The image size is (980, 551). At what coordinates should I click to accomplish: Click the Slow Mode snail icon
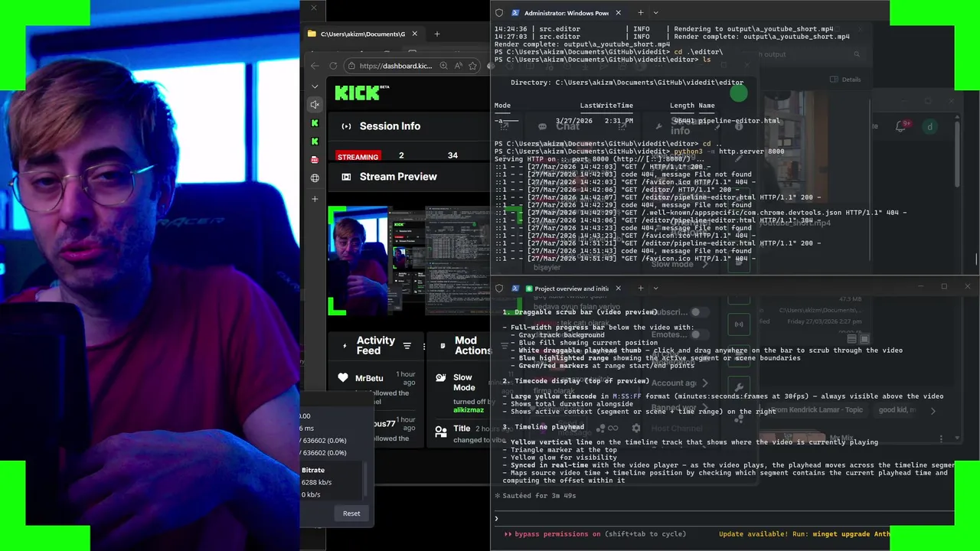(441, 378)
